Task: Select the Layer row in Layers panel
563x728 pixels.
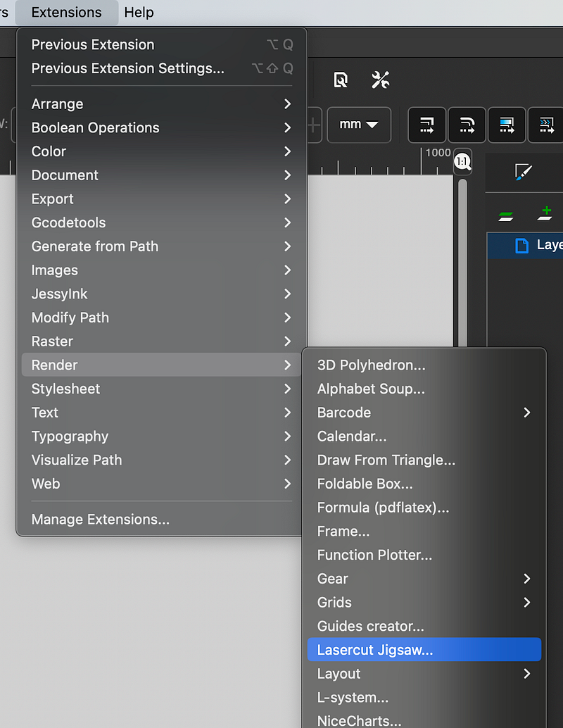Action: [x=525, y=245]
